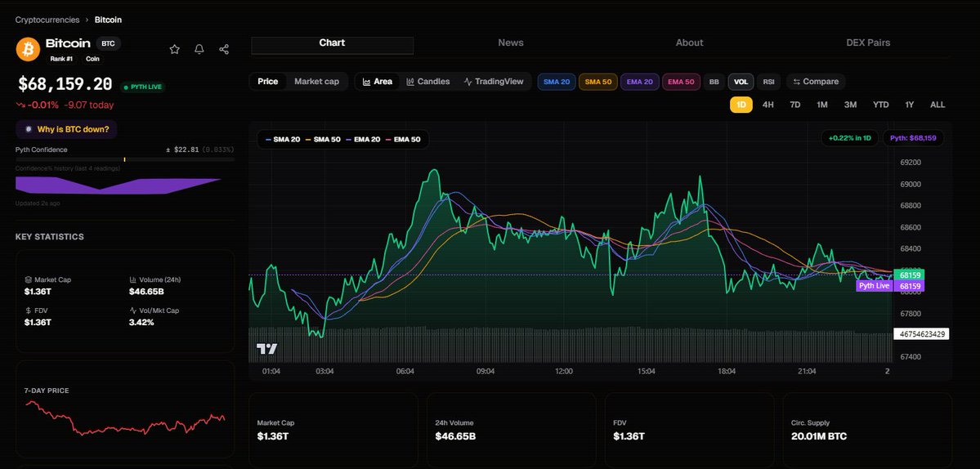Click the 46754623429 volume label
Viewport: 980px width, 469px height.
click(921, 334)
